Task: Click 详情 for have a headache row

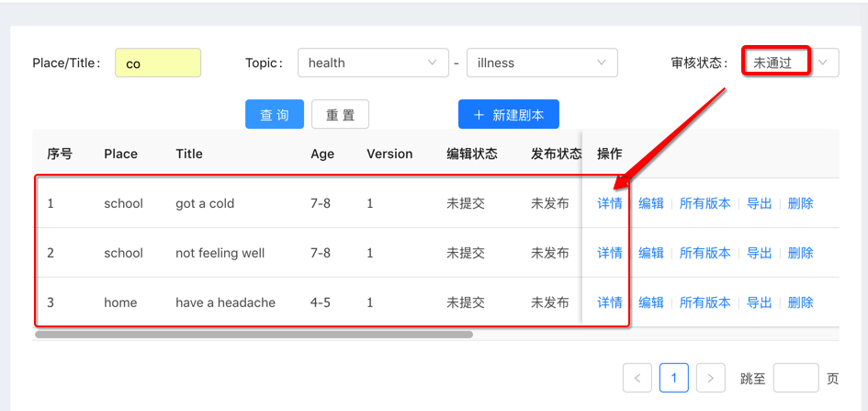Action: (610, 303)
